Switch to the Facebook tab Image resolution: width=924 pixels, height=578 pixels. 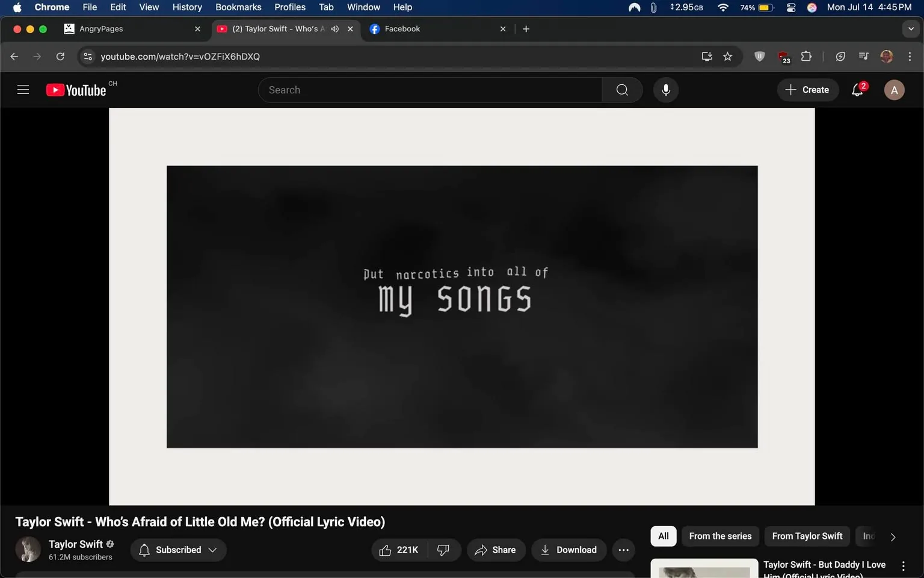(x=402, y=28)
